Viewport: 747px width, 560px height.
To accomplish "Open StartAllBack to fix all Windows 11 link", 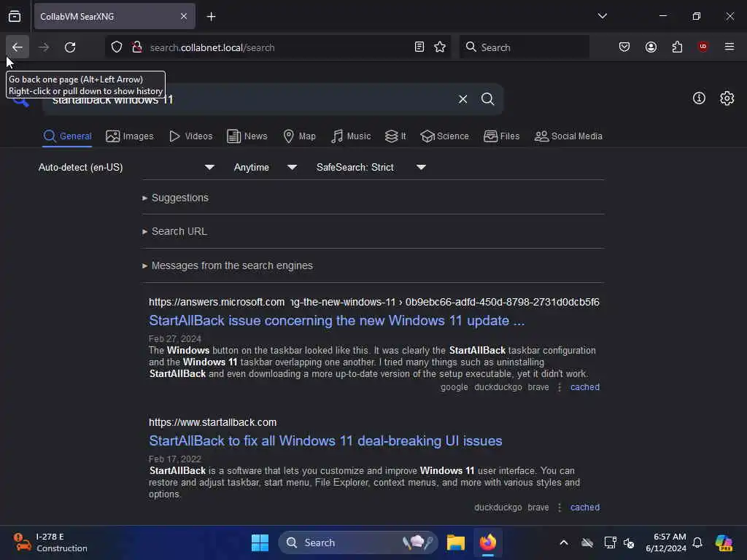I will coord(325,441).
